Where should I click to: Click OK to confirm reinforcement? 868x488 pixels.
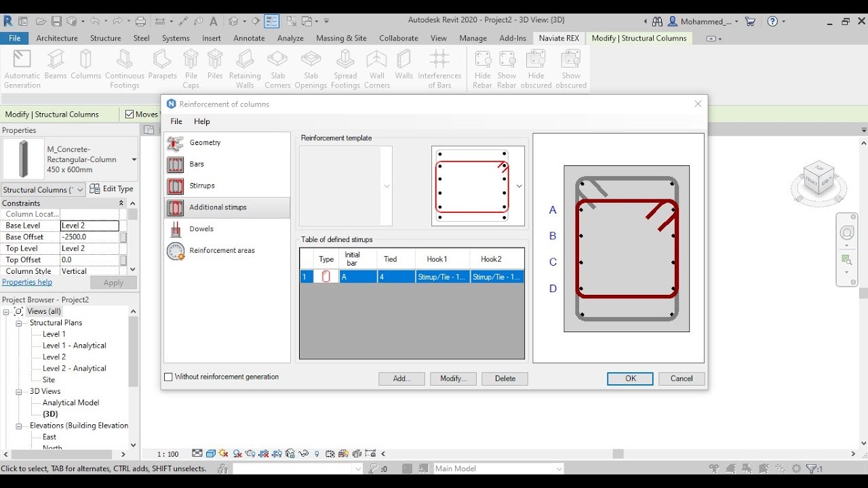point(630,379)
